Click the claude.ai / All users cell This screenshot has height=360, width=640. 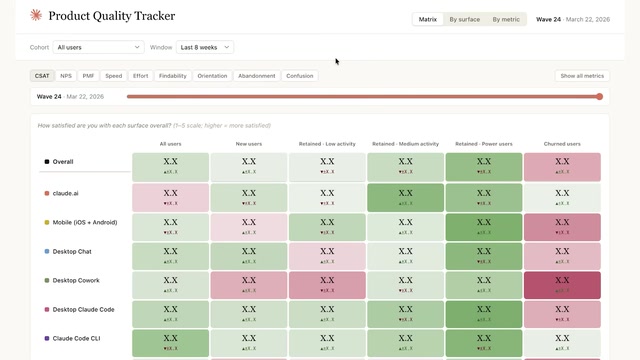click(170, 198)
